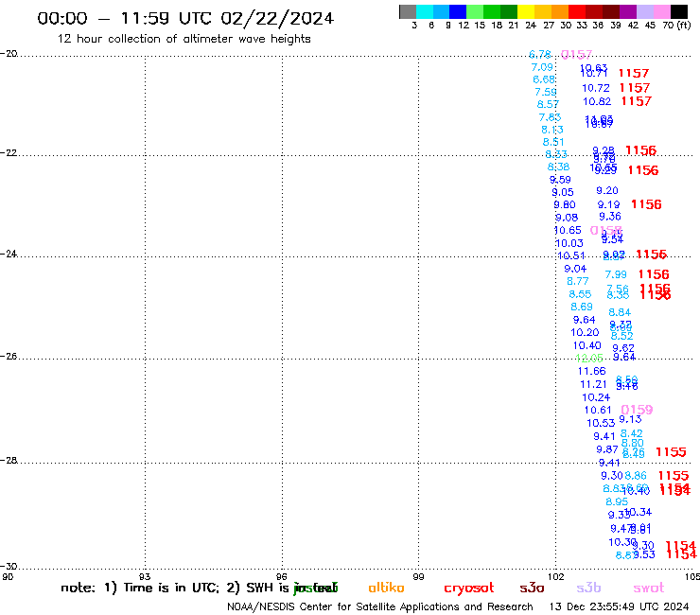Click the "11.21" wave height reading
This screenshot has width=700, height=615.
click(593, 384)
